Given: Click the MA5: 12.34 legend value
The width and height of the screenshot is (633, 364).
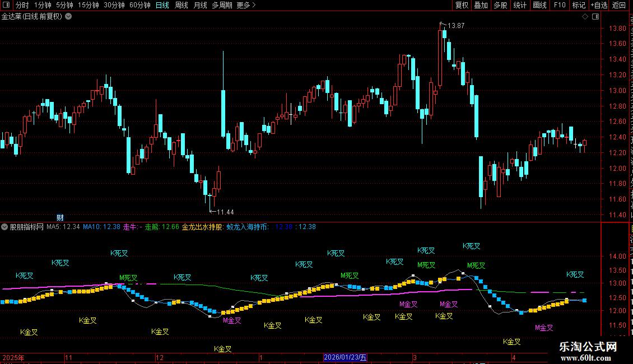Looking at the screenshot, I should 63,227.
